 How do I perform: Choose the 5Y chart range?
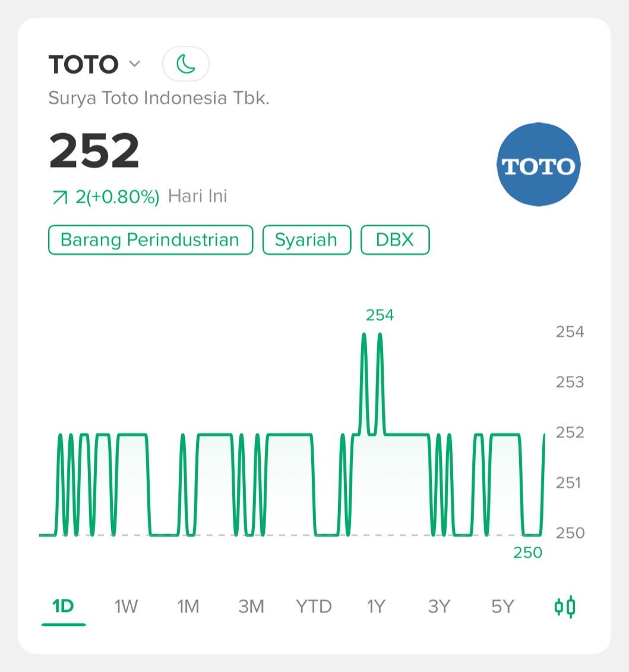click(x=502, y=607)
